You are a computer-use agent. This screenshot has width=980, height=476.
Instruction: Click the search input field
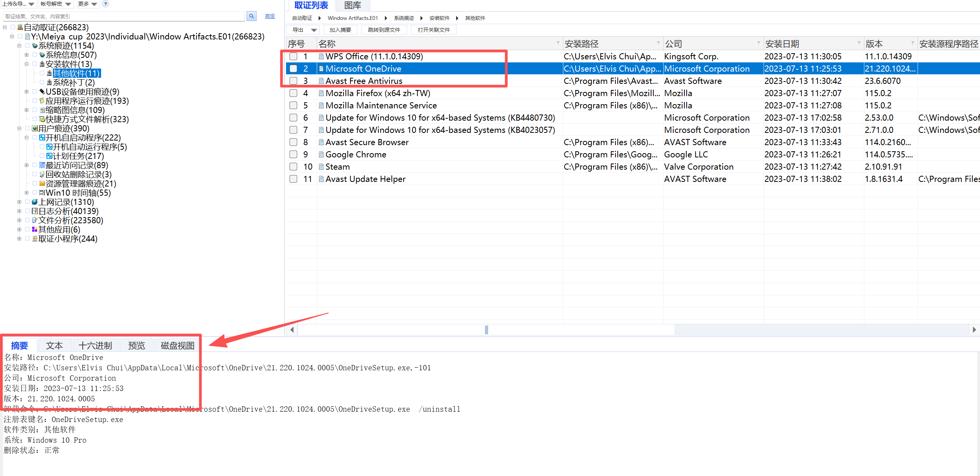[x=123, y=16]
